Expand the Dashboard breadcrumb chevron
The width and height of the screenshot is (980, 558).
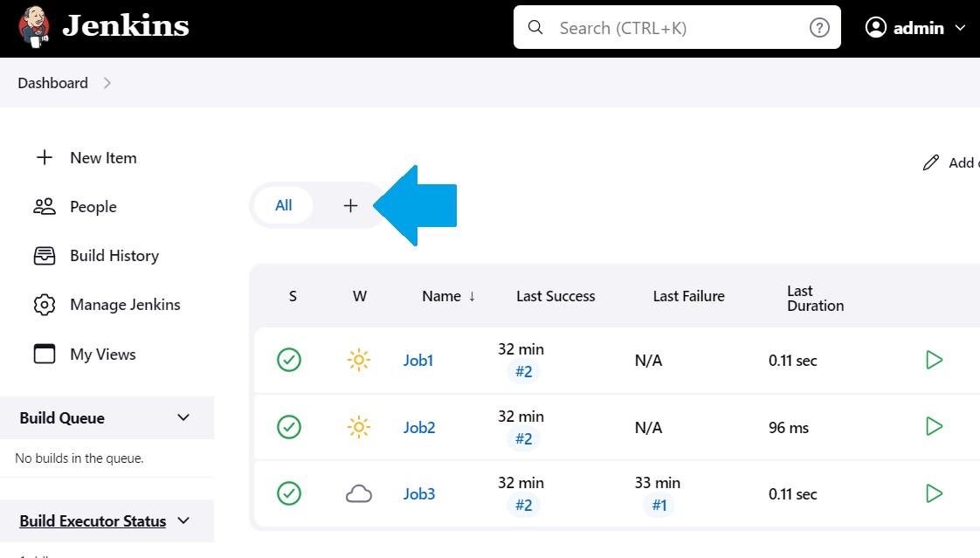coord(107,83)
